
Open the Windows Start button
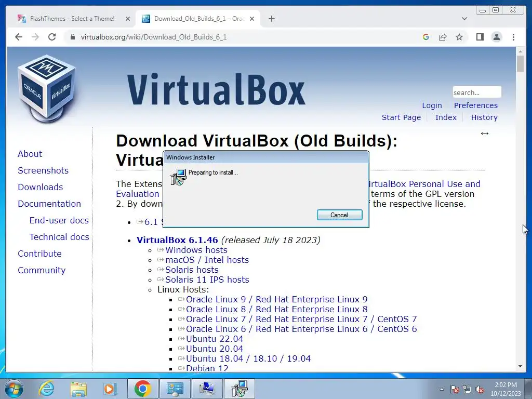point(14,389)
